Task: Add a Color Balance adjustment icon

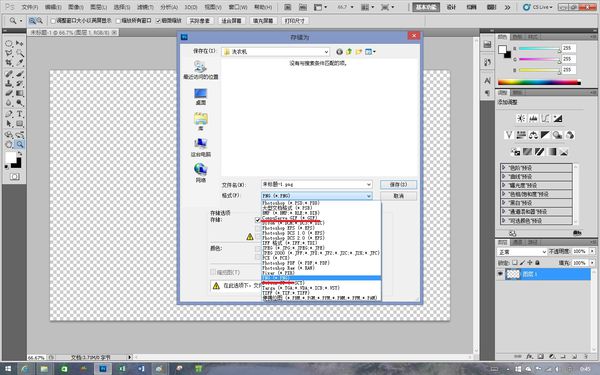Action: [533, 135]
